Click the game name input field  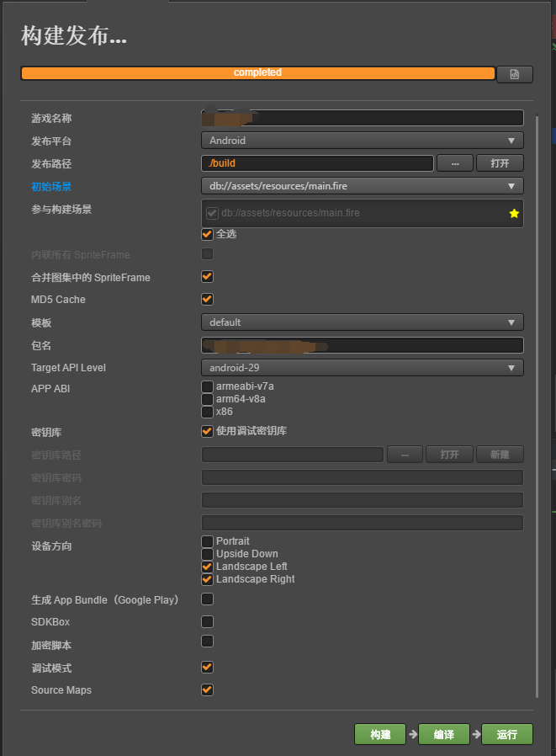pos(362,119)
